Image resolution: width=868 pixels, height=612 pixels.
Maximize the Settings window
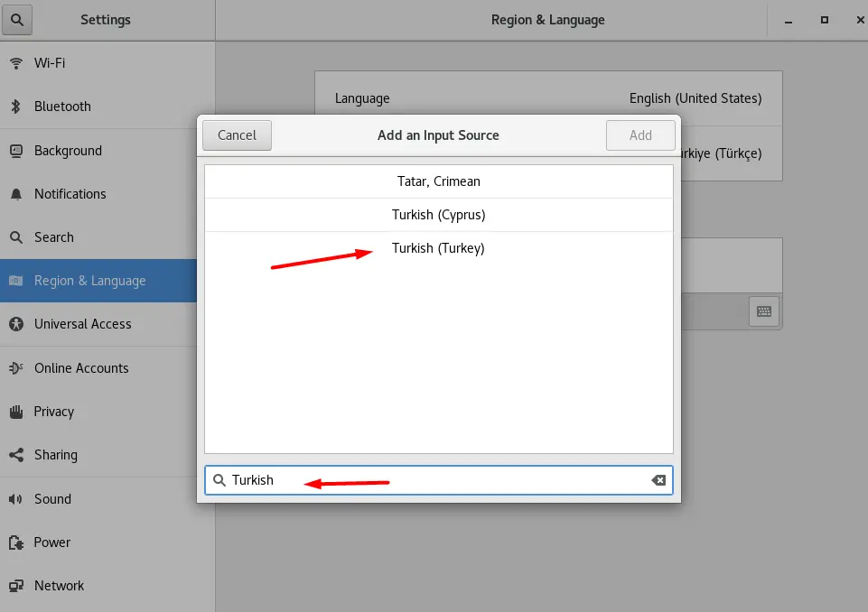[824, 20]
